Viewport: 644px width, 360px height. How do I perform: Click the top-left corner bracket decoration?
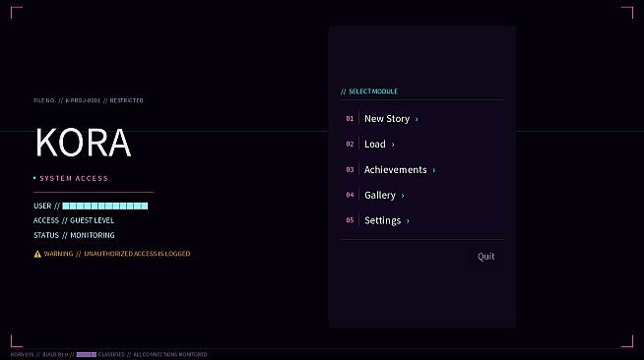coord(17,13)
